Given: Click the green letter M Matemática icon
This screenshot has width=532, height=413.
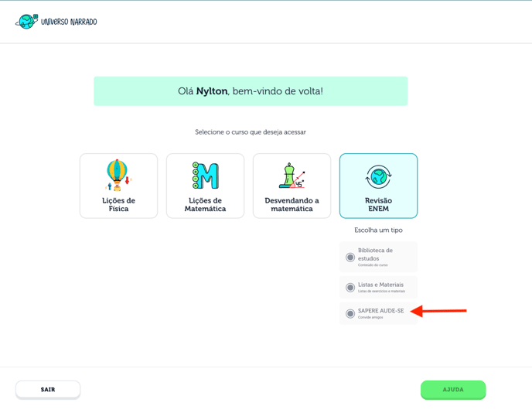Looking at the screenshot, I should click(x=205, y=176).
